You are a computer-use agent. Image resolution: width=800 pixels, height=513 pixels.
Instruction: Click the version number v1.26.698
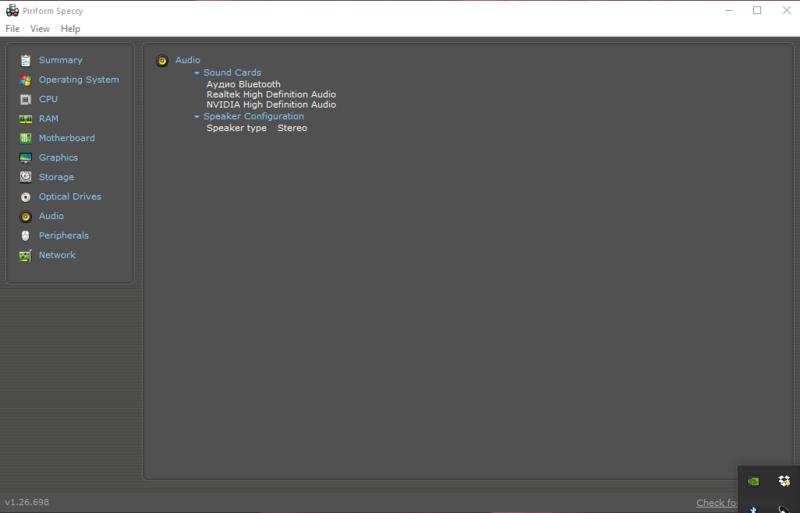27,502
